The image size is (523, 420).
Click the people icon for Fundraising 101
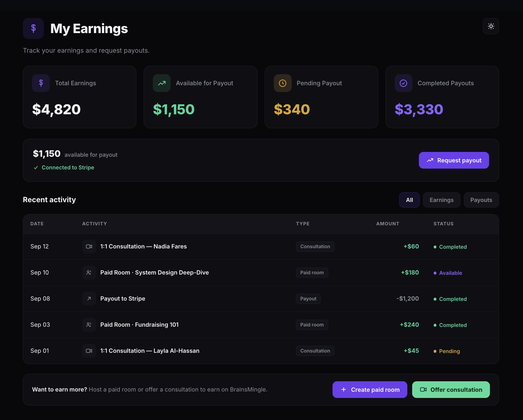click(x=89, y=325)
